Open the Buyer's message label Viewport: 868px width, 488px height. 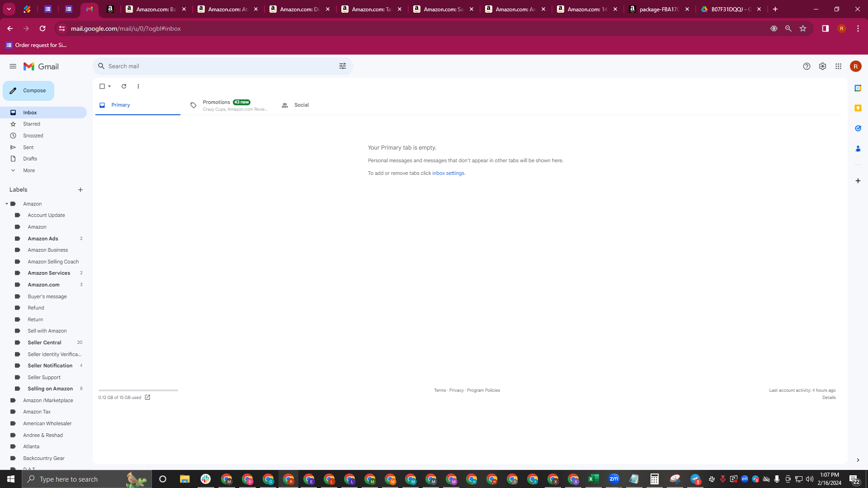click(x=47, y=296)
